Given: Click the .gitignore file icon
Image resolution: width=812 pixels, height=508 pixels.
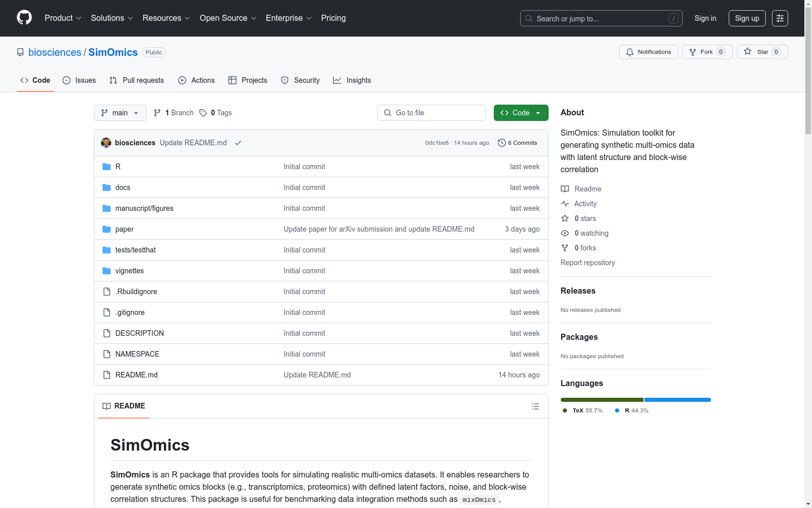Looking at the screenshot, I should point(107,312).
